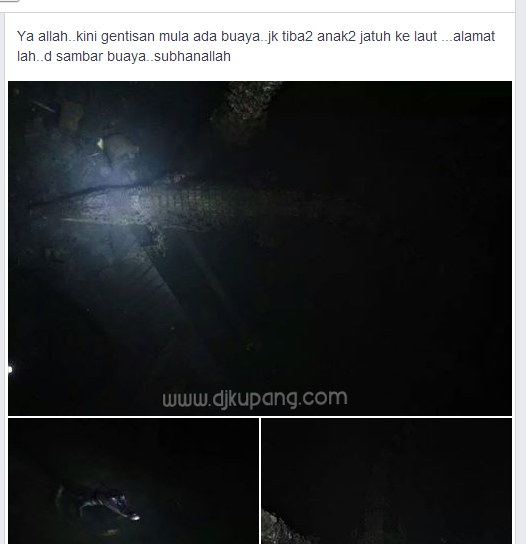
Task: Click the word 'subhanallah' in the post
Action: 192,56
